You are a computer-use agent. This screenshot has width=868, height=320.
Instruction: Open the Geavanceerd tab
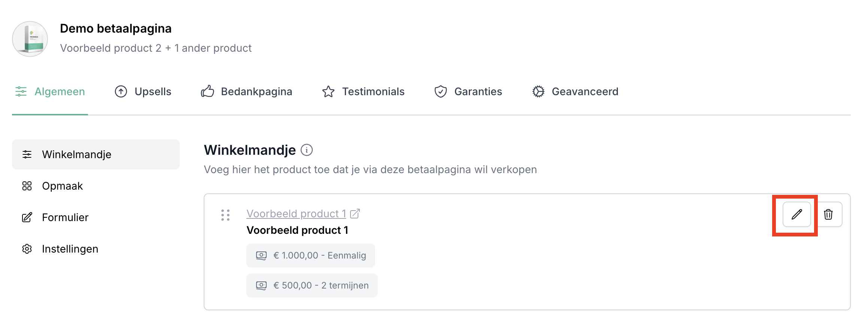pyautogui.click(x=575, y=91)
